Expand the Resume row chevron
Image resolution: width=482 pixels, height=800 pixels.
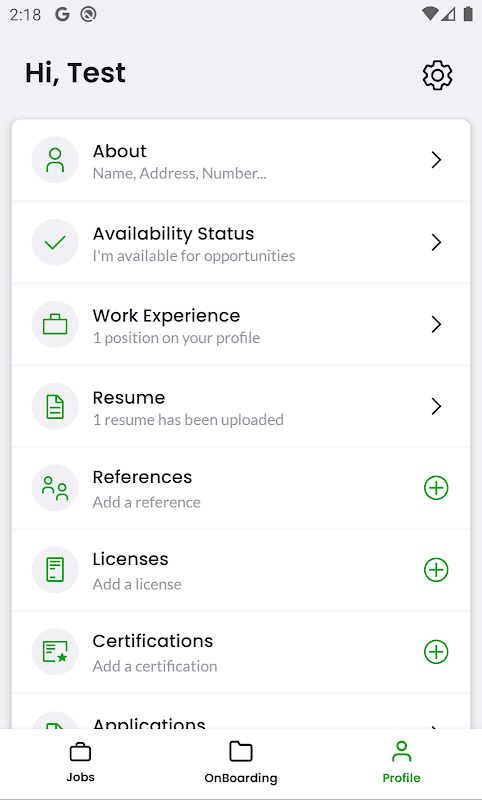pyautogui.click(x=436, y=407)
